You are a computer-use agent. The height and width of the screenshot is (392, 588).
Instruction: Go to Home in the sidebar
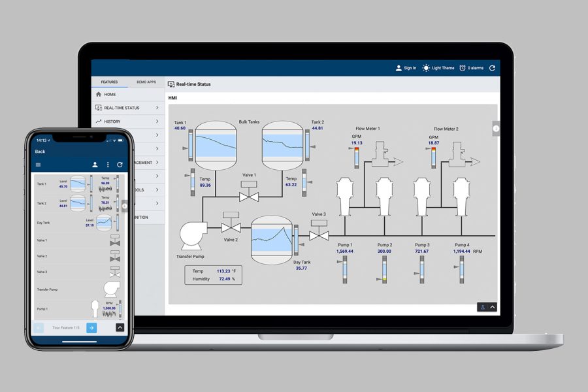click(110, 94)
